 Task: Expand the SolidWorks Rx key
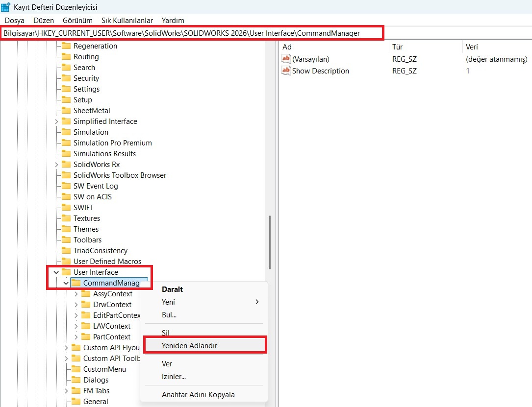click(56, 164)
